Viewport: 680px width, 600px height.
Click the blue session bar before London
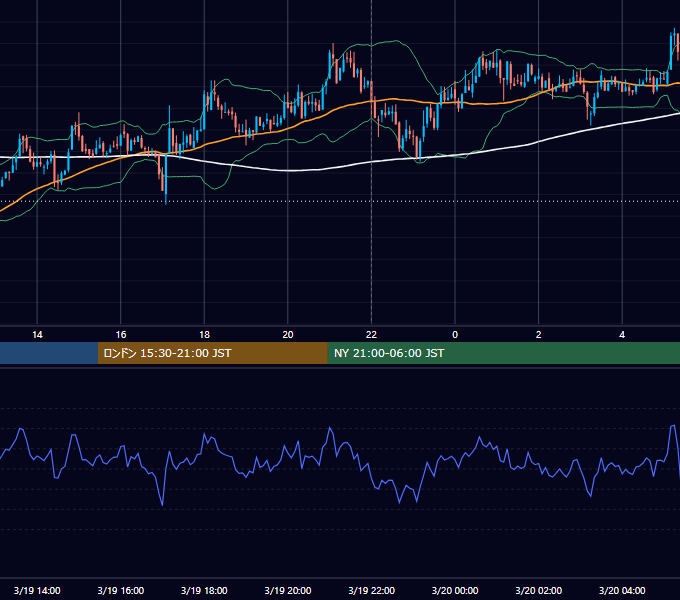(x=49, y=353)
